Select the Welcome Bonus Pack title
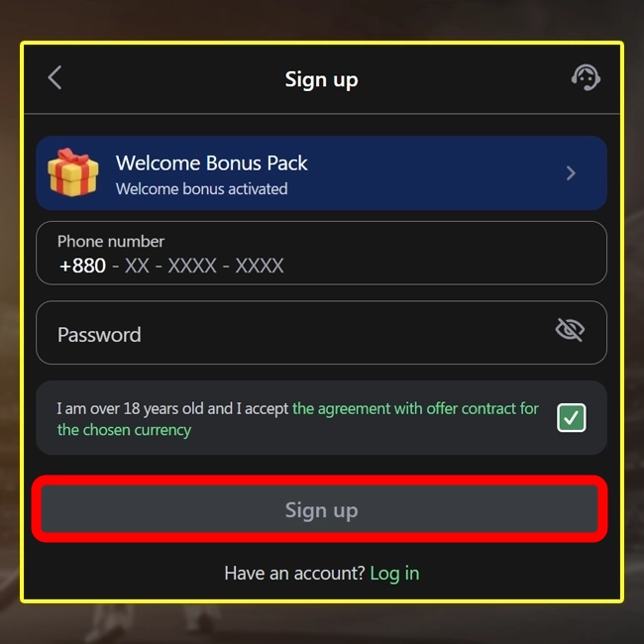 click(211, 163)
